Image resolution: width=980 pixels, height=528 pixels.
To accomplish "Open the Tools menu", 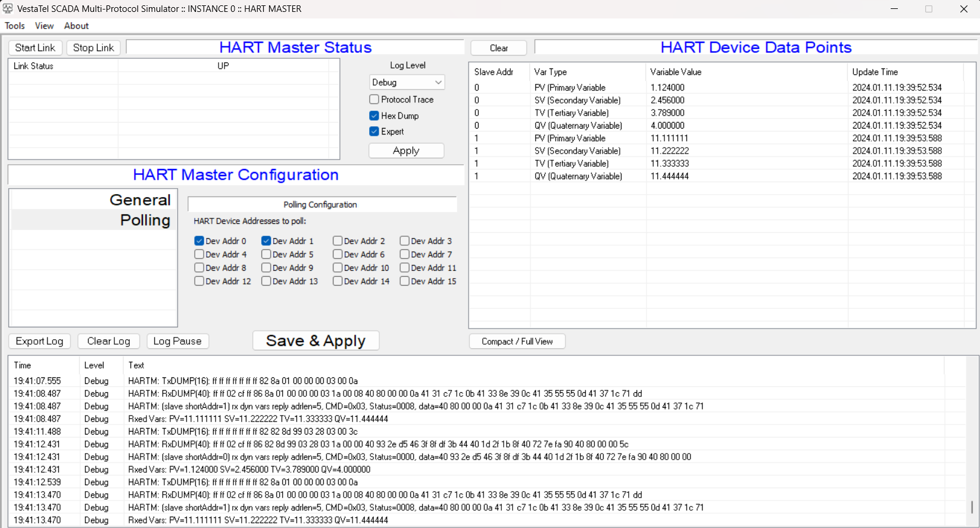I will tap(15, 26).
